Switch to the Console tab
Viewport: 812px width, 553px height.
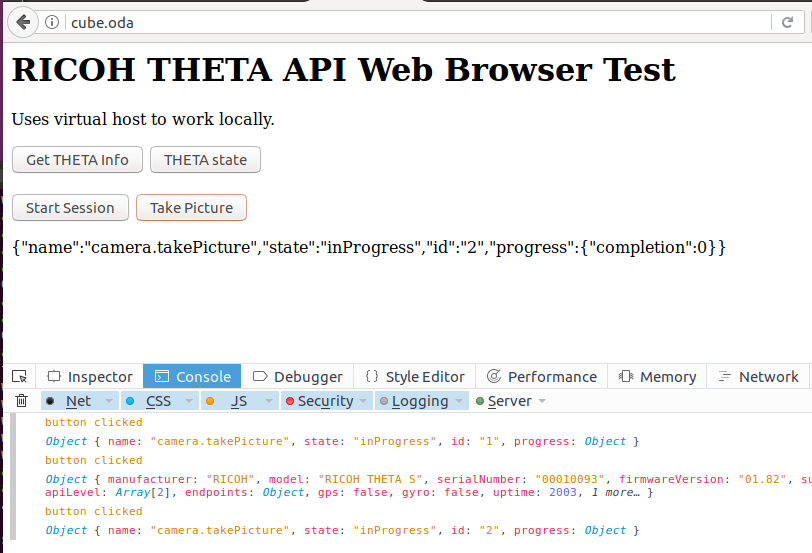coord(192,376)
